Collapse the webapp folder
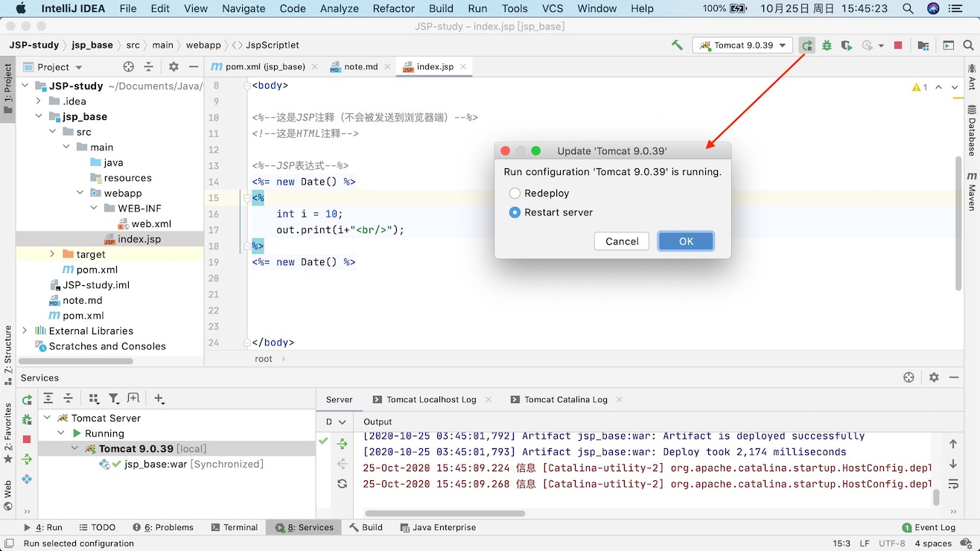Viewport: 980px width, 551px height. click(x=80, y=194)
